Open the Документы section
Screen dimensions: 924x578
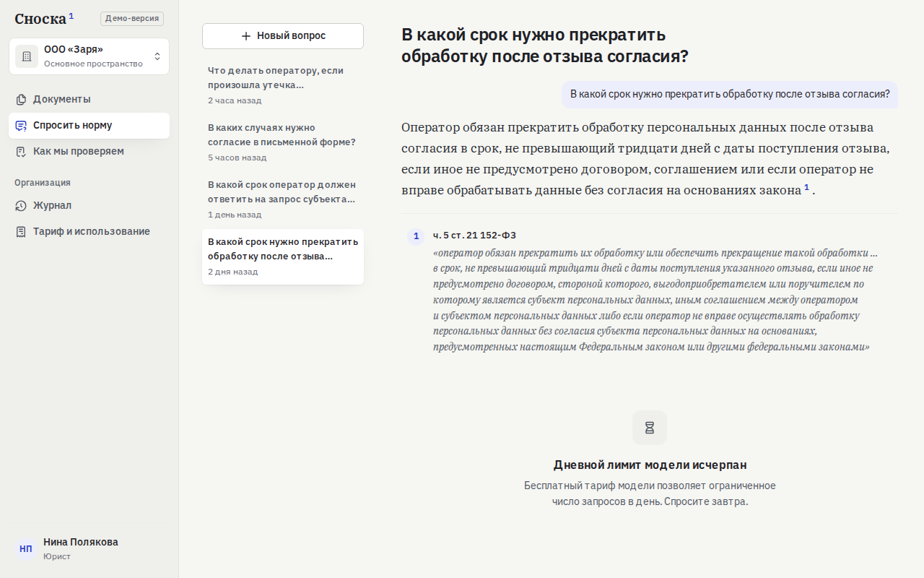pyautogui.click(x=90, y=99)
